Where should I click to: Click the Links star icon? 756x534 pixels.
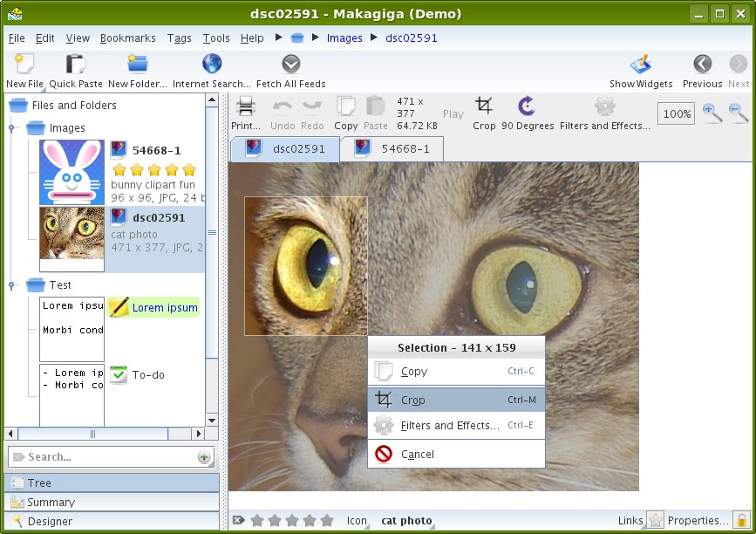[655, 520]
